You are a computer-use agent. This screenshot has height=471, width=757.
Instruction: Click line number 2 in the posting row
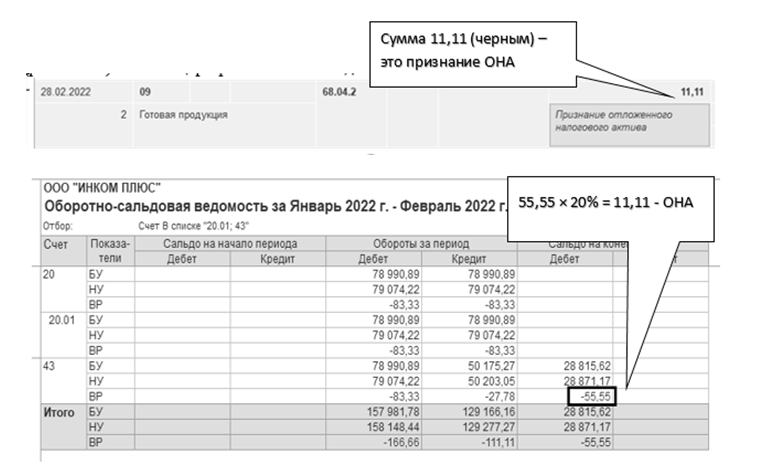[x=124, y=115]
